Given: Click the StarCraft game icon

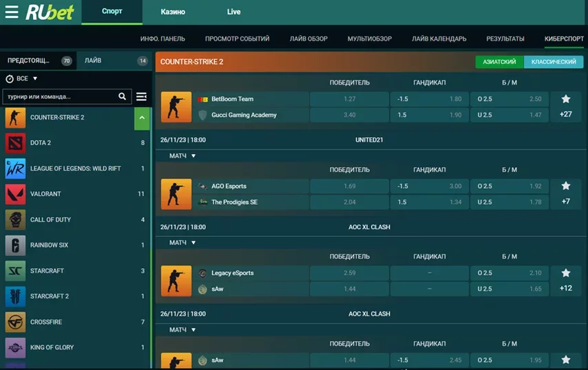Looking at the screenshot, I should (x=15, y=271).
